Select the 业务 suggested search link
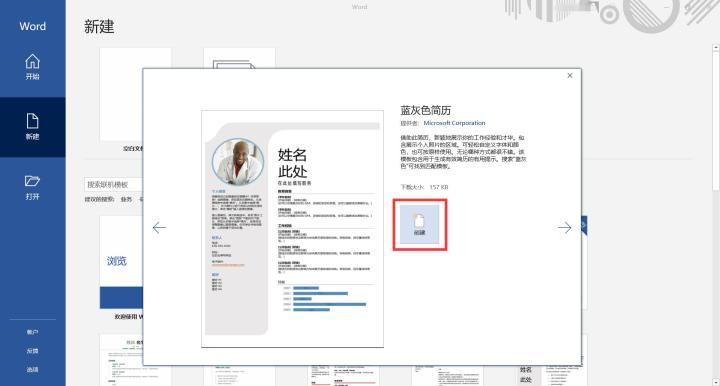 tap(126, 200)
